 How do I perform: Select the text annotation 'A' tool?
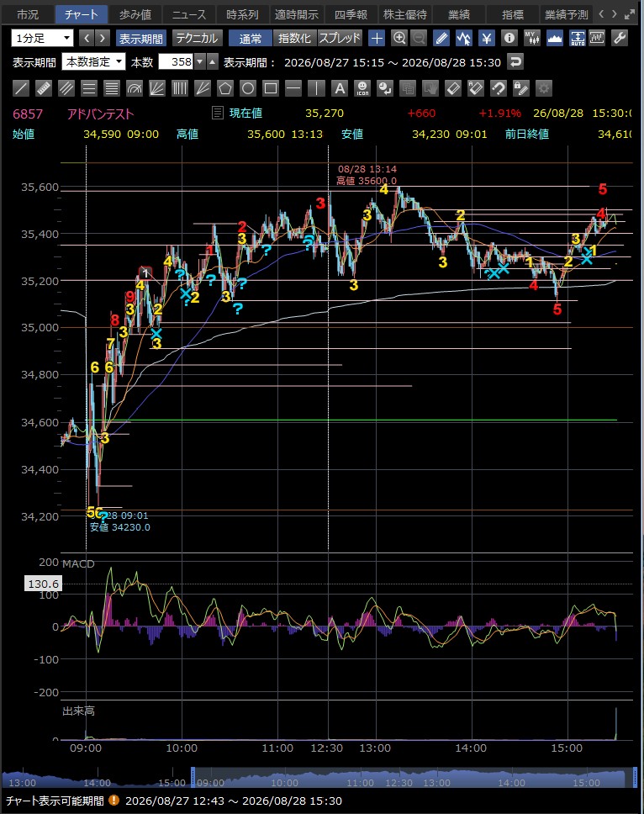340,88
